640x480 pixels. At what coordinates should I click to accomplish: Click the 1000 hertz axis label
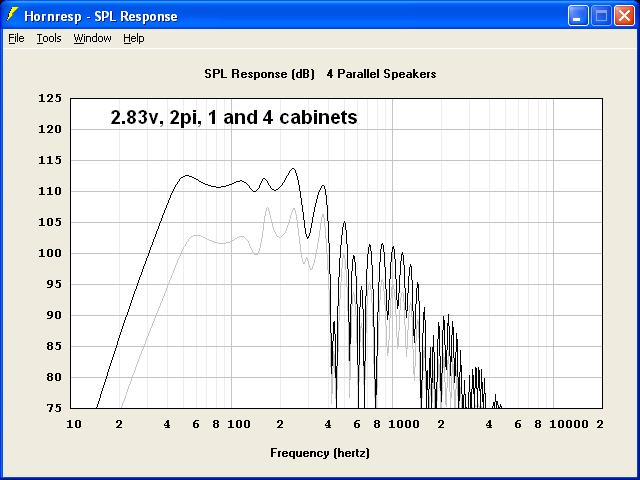coord(404,424)
